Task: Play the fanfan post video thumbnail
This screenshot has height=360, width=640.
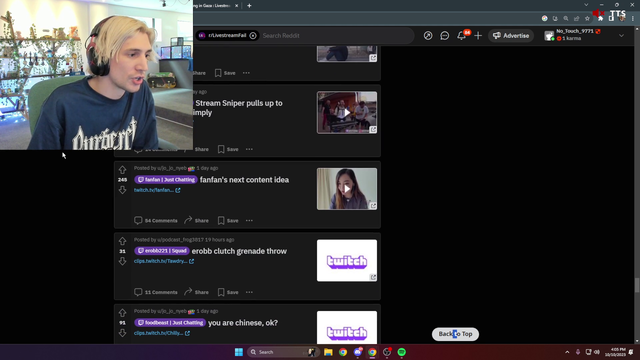Action: coord(347,189)
